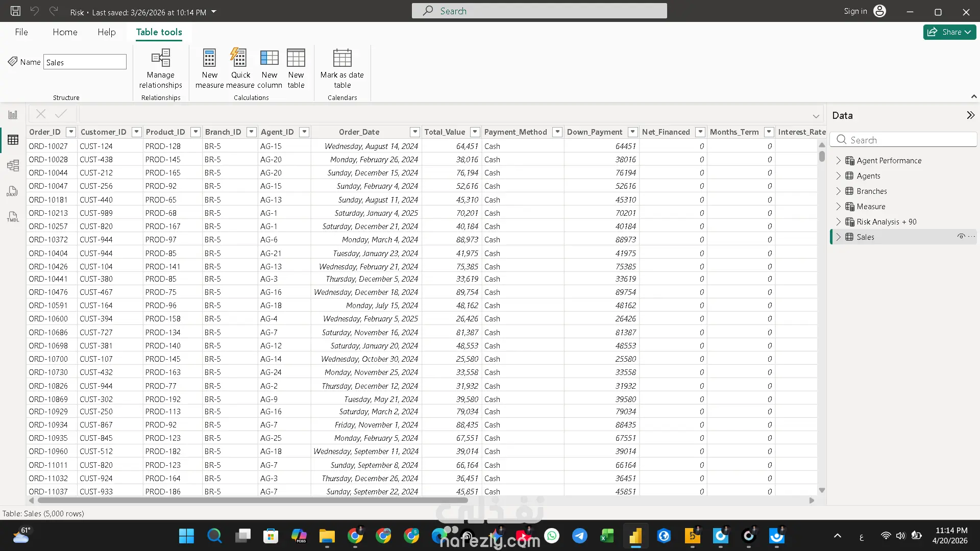The width and height of the screenshot is (980, 551).
Task: Expand the Branches table fields
Action: pyautogui.click(x=838, y=191)
